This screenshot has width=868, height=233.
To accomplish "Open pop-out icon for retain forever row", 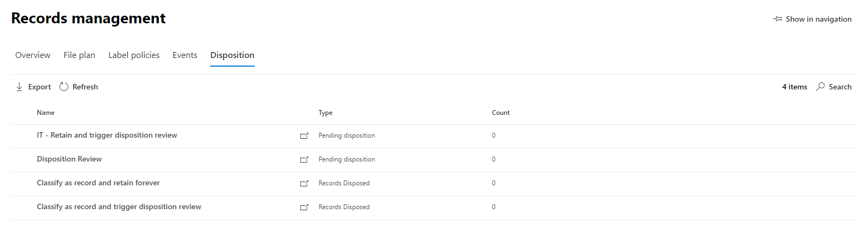I will [304, 184].
